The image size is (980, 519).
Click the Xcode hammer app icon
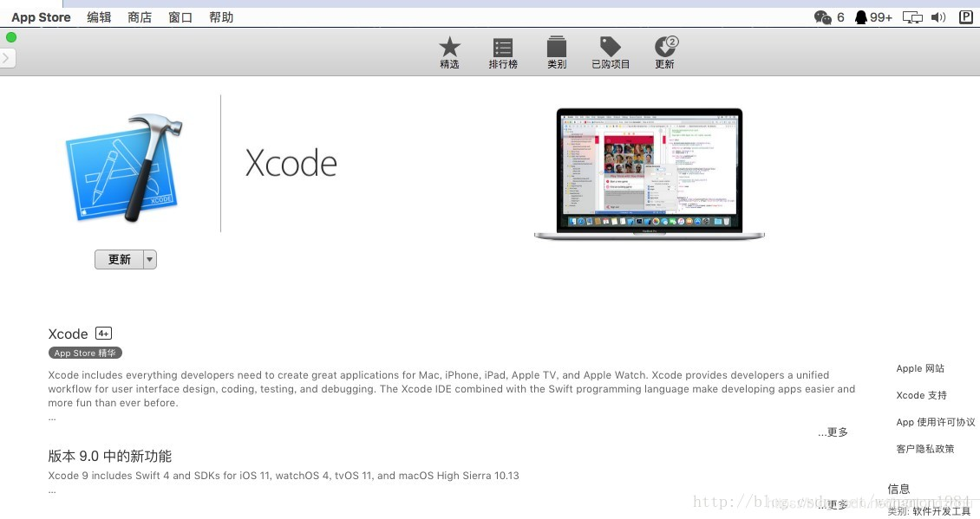124,167
